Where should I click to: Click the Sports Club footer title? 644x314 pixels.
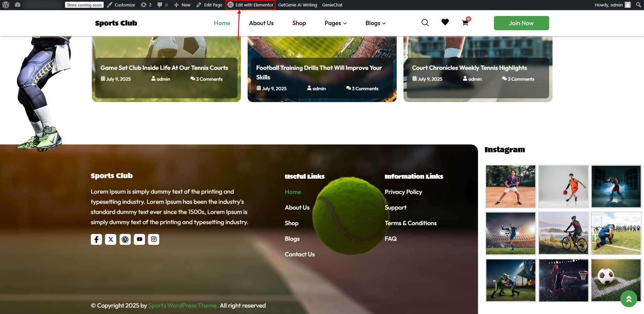click(x=111, y=176)
